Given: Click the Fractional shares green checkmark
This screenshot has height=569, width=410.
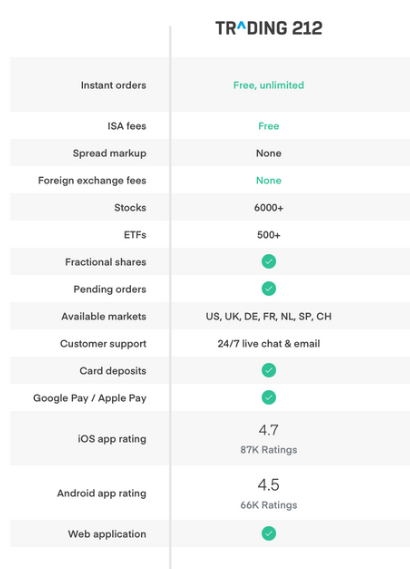Looking at the screenshot, I should (x=268, y=261).
